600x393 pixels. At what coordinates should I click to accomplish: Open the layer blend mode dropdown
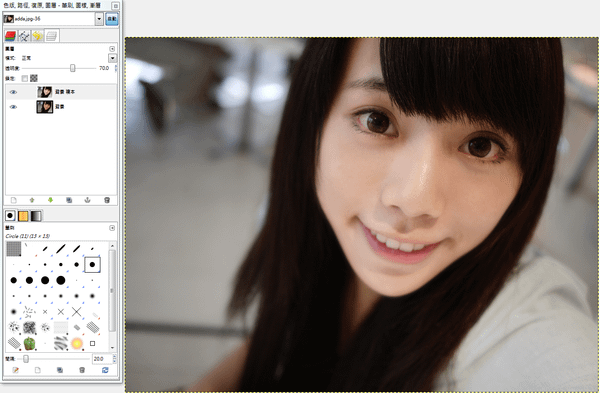tap(112, 58)
